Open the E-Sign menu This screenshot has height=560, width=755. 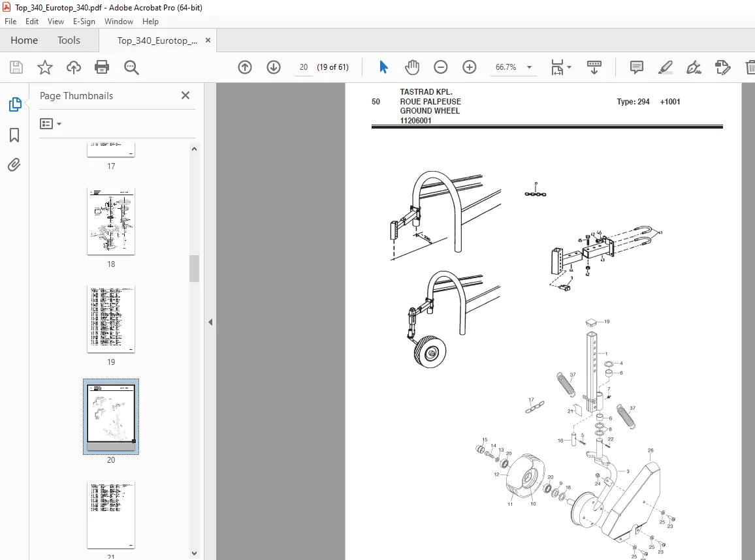84,21
